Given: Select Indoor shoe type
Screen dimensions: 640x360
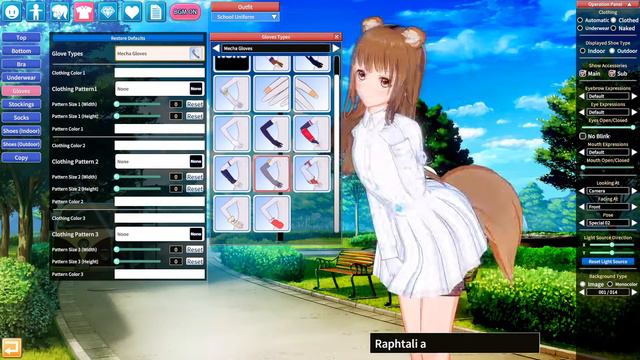Looking at the screenshot, I should coord(582,51).
